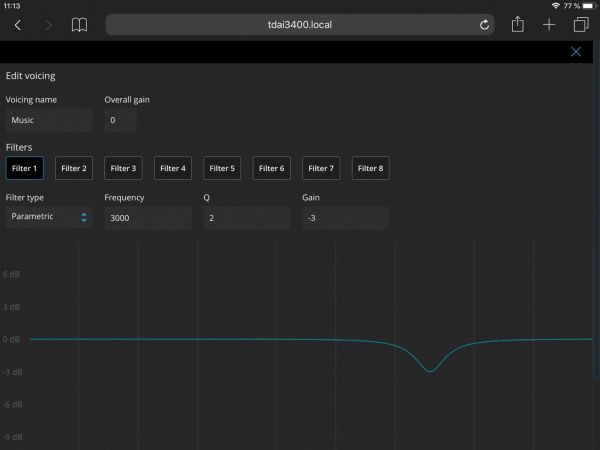
Task: Click the Frequency field showing 3000
Action: (x=148, y=217)
